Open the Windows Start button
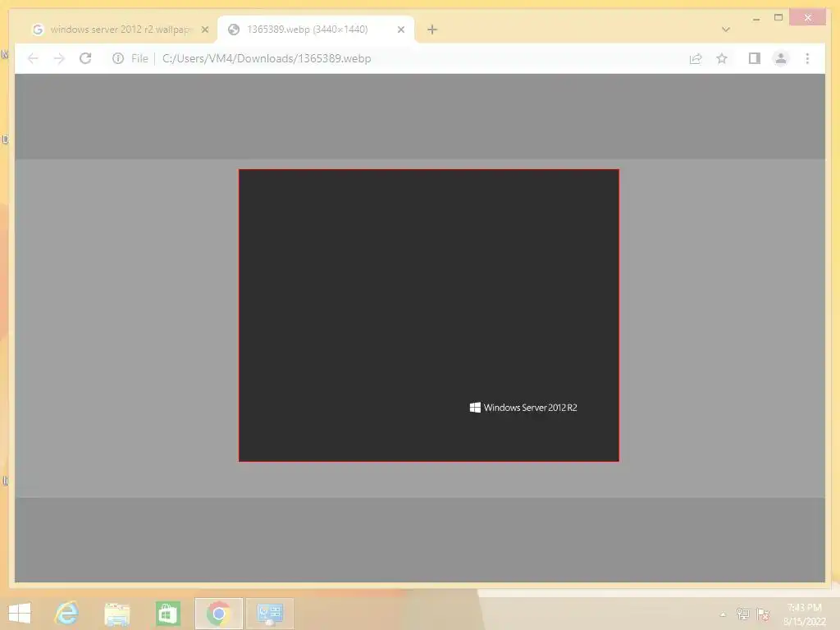840x630 pixels. 20,613
